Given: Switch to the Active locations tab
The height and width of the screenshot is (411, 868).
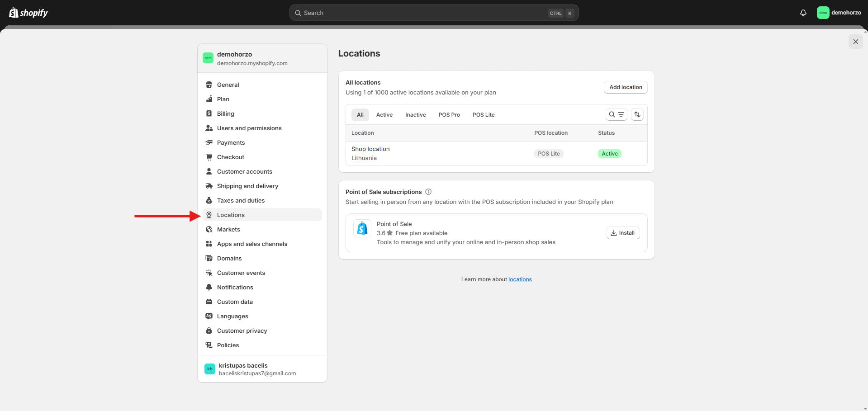Looking at the screenshot, I should [384, 115].
